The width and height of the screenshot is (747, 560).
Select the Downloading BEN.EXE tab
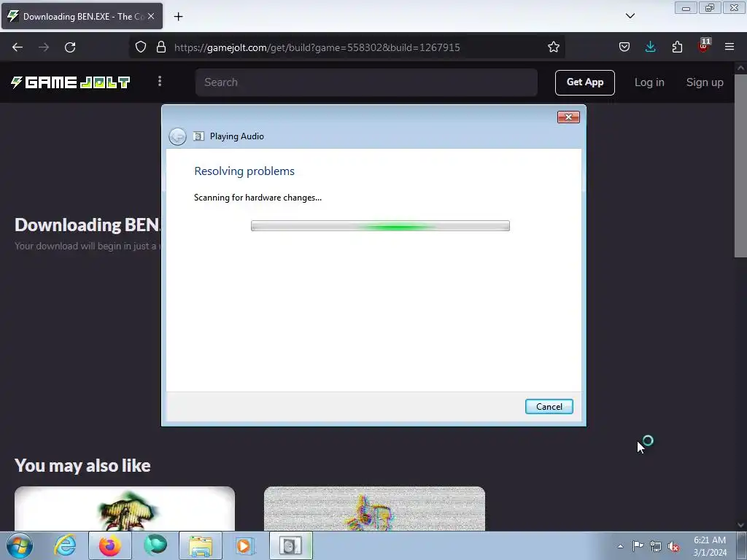[x=82, y=16]
